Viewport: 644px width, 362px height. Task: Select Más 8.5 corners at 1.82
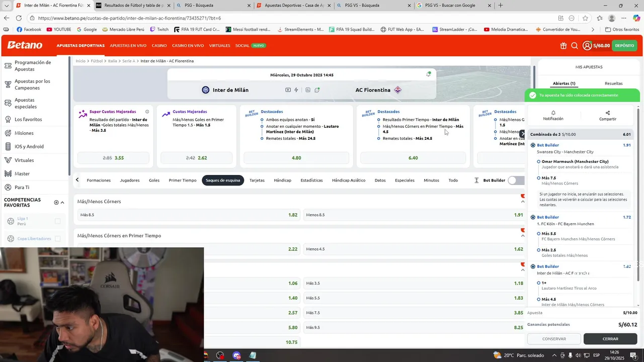pyautogui.click(x=188, y=215)
